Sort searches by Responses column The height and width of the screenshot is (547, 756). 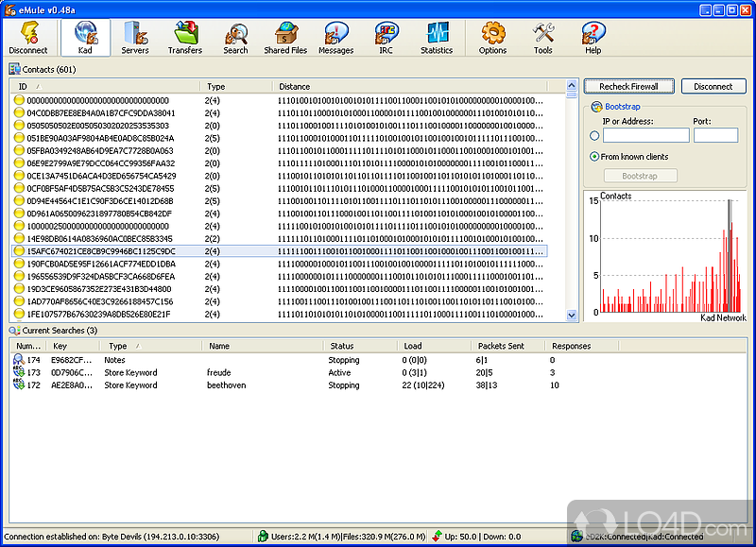click(x=582, y=346)
